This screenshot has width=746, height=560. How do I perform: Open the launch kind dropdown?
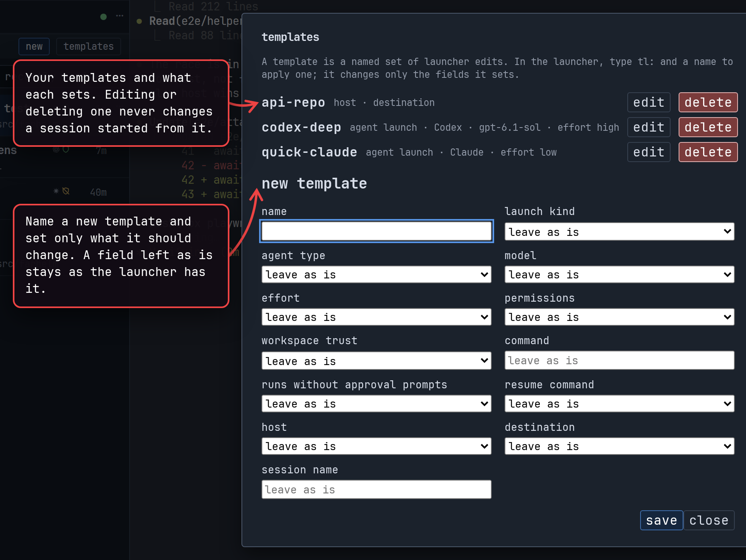pos(619,231)
